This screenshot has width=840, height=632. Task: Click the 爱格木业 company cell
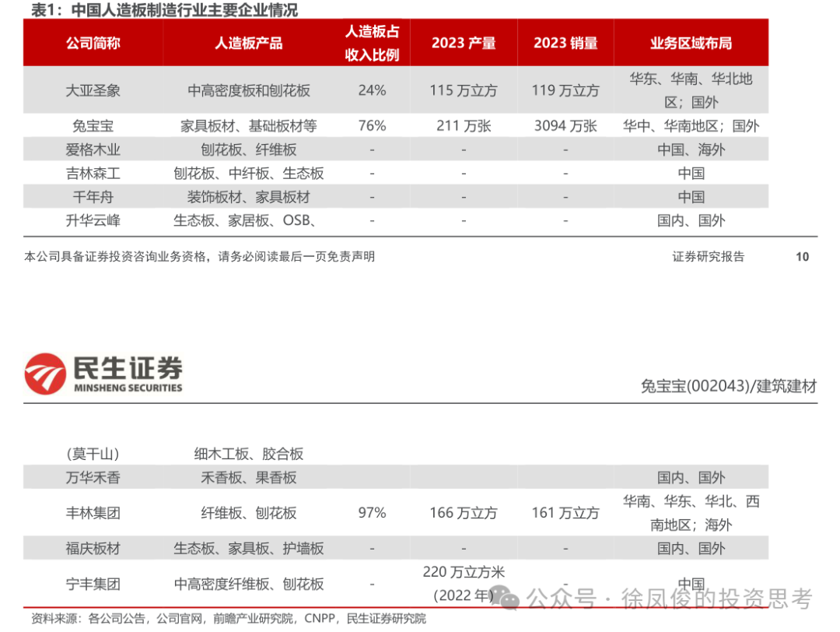click(x=93, y=149)
